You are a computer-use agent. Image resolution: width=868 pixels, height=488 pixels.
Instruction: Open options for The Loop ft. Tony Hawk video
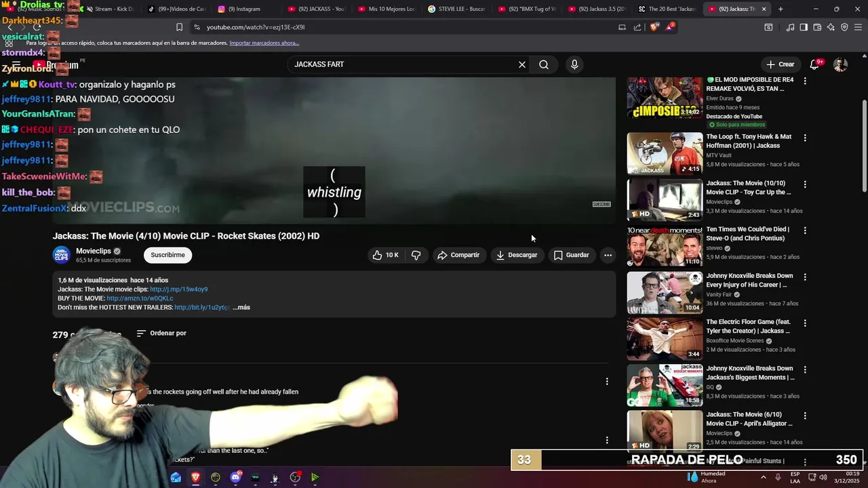pyautogui.click(x=805, y=138)
